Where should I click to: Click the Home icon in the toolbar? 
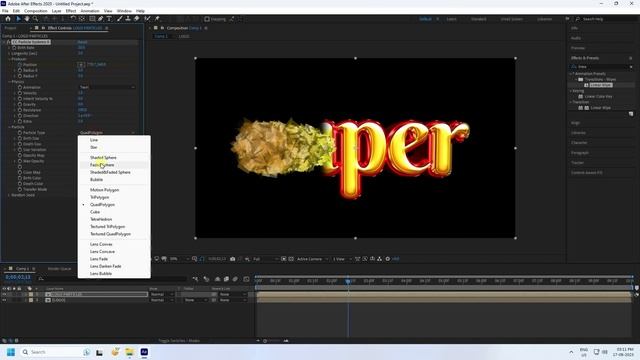click(8, 19)
